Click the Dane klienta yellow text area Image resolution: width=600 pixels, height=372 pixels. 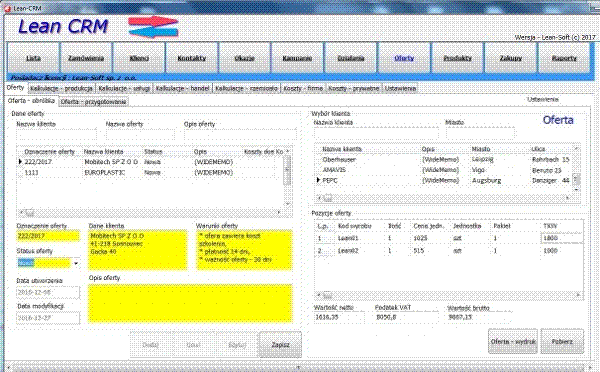[x=138, y=250]
